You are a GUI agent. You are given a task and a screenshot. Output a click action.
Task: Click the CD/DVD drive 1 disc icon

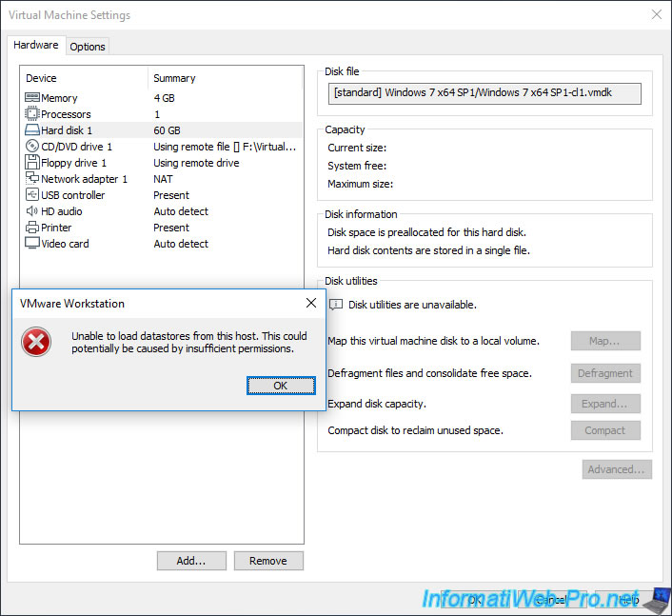point(32,147)
